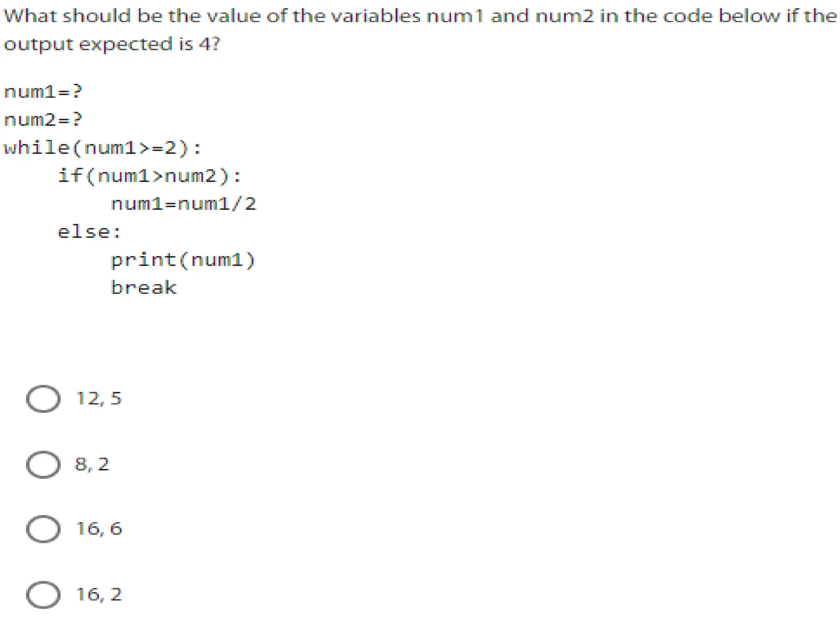Click the 'print(num1)' code line
Image resolution: width=840 pixels, height=630 pixels.
(183, 260)
